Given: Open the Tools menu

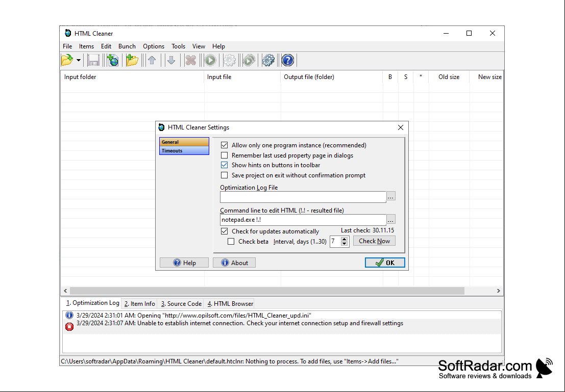Looking at the screenshot, I should (x=178, y=46).
